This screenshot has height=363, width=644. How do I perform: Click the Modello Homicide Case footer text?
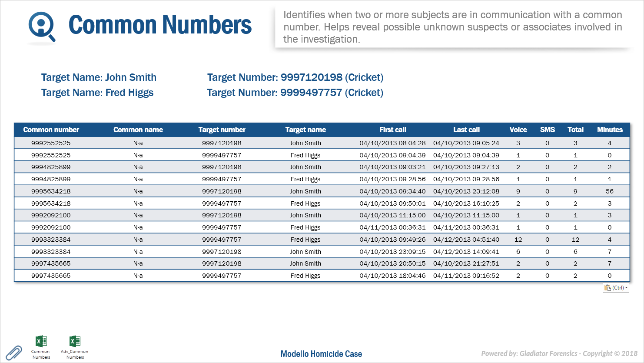pyautogui.click(x=321, y=354)
